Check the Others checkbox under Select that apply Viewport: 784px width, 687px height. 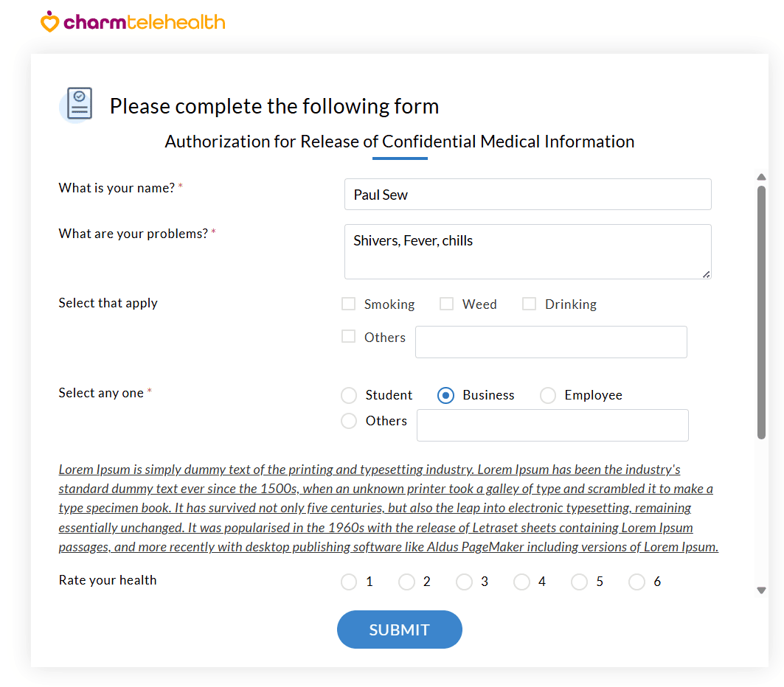348,335
